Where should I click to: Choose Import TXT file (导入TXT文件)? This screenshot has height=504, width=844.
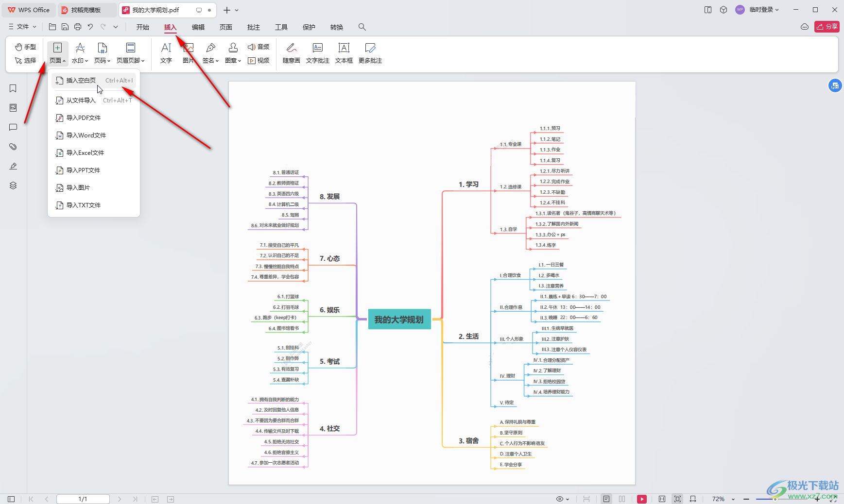pos(94,205)
